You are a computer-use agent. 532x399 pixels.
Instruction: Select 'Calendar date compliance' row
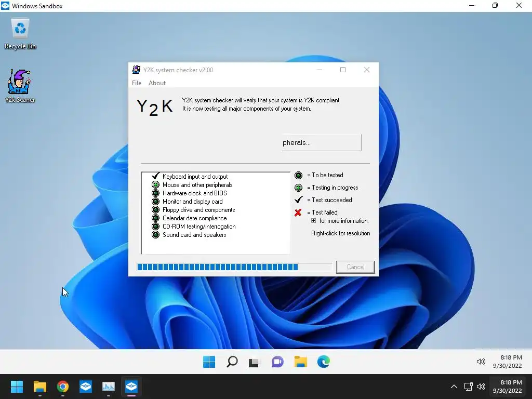tap(194, 218)
